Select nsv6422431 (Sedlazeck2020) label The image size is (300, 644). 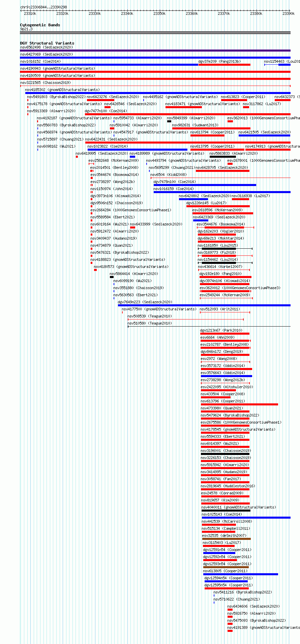(111, 139)
